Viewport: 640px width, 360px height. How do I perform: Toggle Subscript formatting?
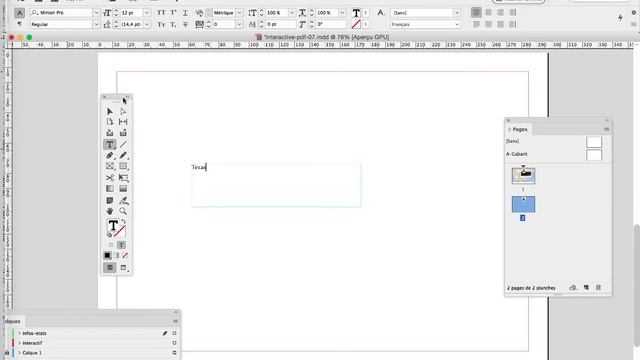click(x=173, y=24)
